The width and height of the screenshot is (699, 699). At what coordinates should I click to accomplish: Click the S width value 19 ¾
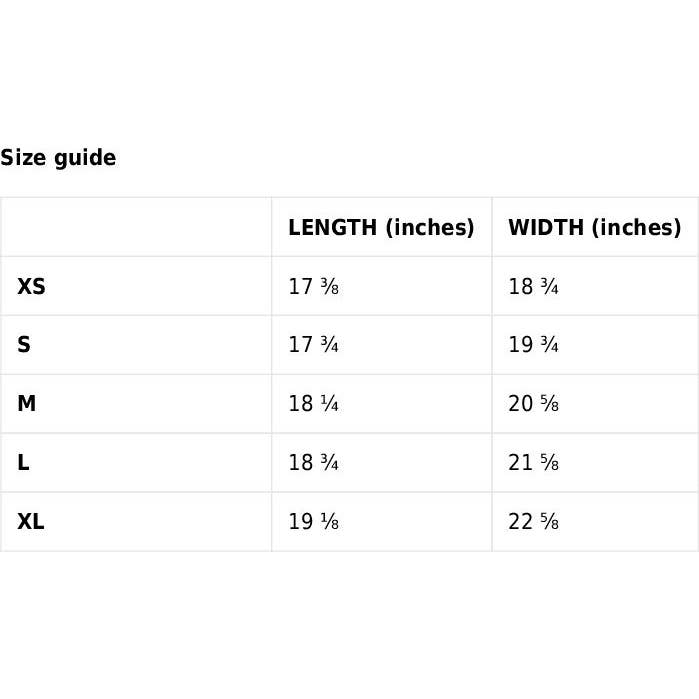tap(533, 345)
